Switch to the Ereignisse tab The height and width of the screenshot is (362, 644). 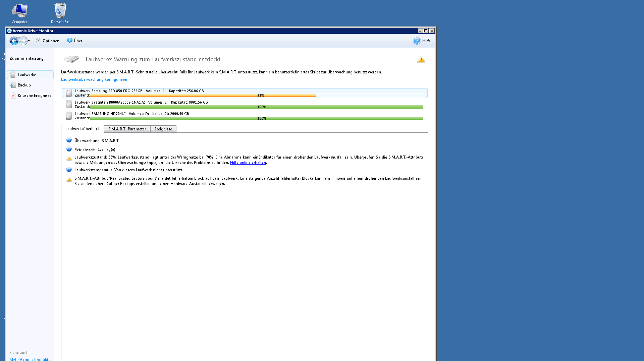coord(163,129)
